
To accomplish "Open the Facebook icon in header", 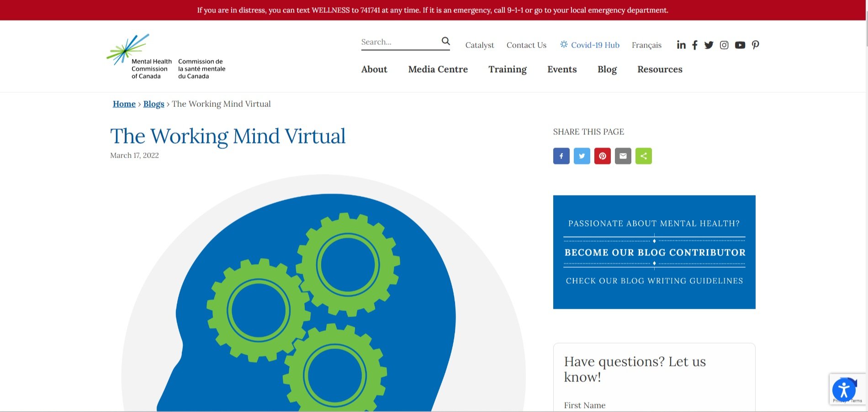I will (x=694, y=45).
